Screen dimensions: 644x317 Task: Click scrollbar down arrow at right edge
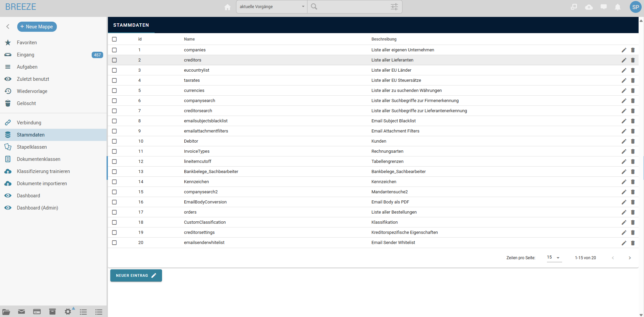[641, 315]
